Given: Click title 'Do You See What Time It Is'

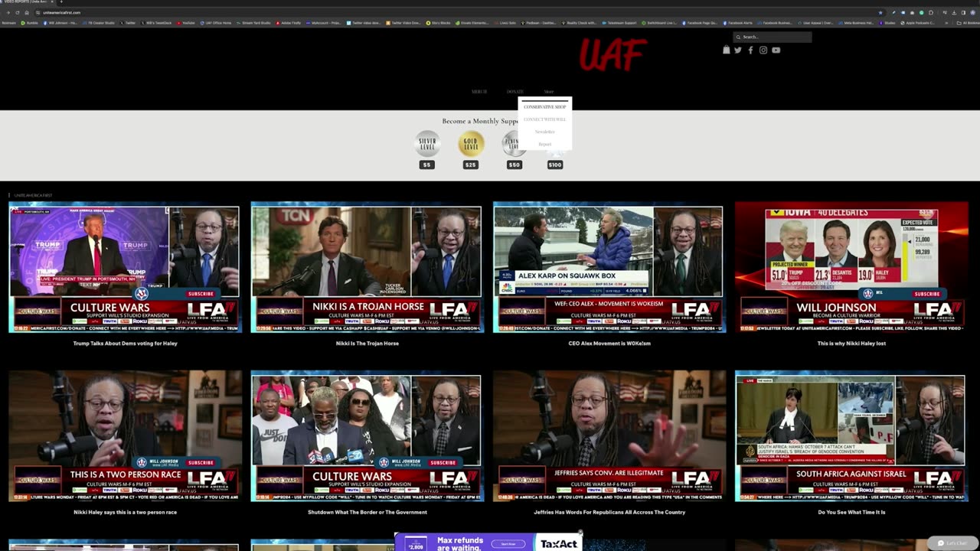Looking at the screenshot, I should (x=851, y=512).
